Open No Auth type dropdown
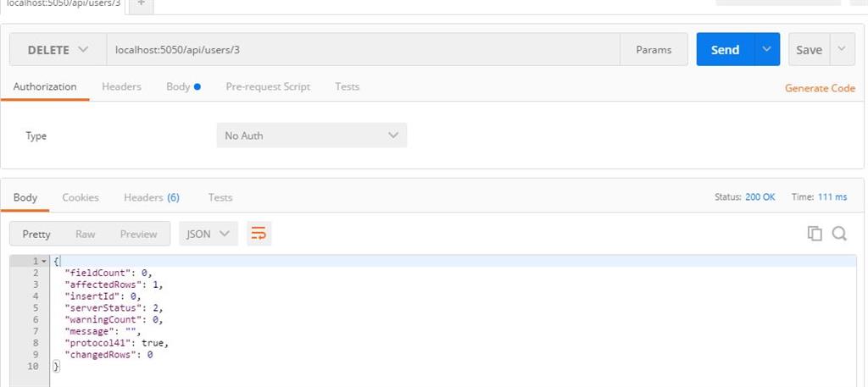 311,135
